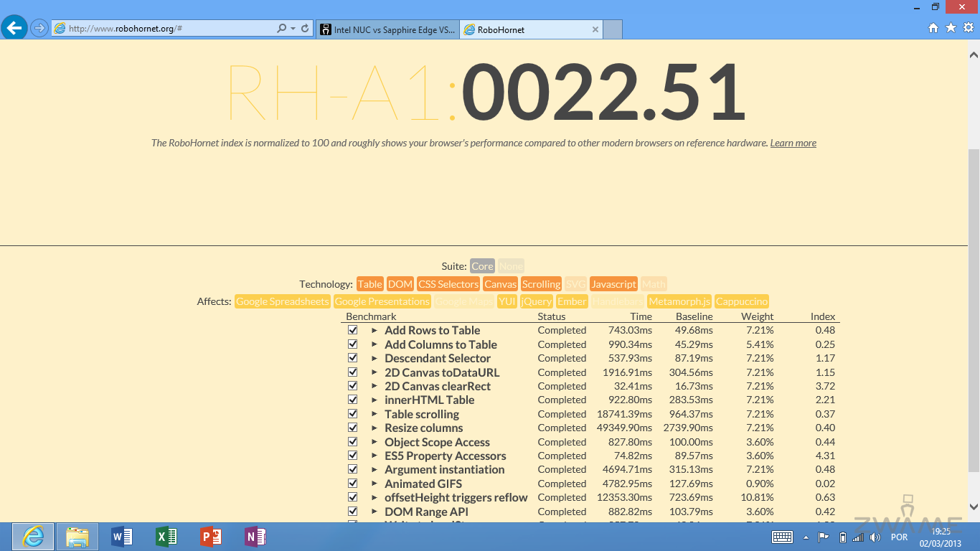980x551 pixels.
Task: Refresh the page with reload icon
Action: 305,29
